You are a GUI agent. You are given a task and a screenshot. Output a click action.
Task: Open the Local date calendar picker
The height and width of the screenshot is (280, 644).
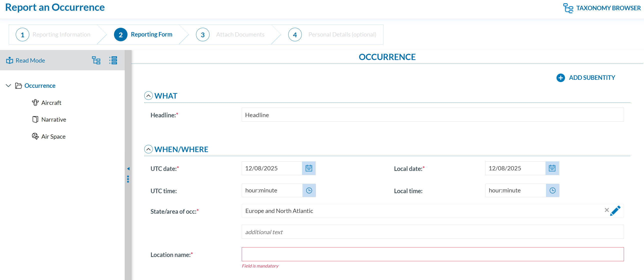552,168
